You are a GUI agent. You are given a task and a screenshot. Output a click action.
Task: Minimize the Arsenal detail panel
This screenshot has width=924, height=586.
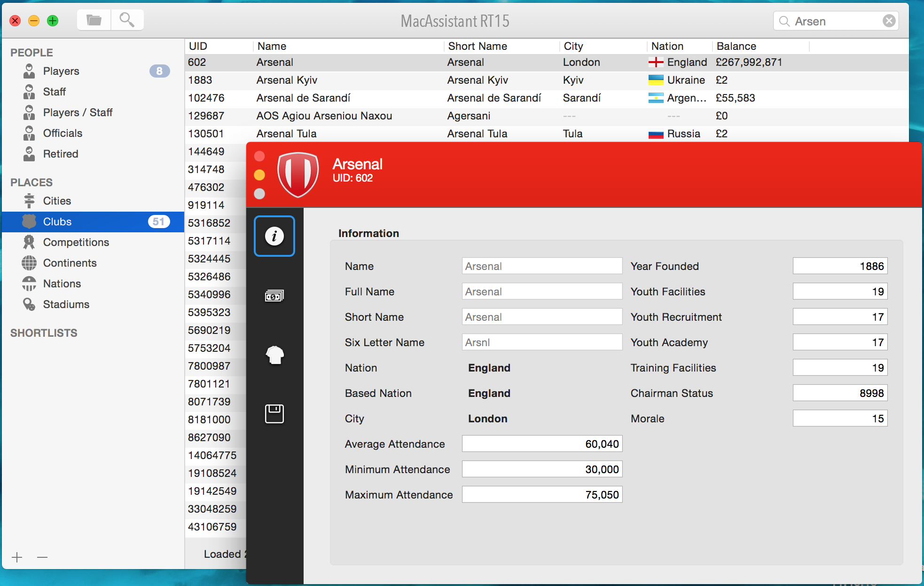(259, 175)
